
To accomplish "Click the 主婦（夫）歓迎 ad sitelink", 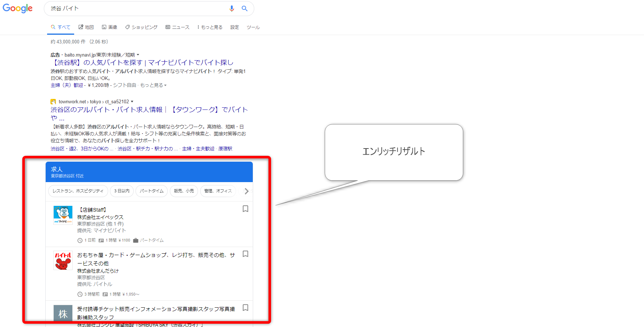I will (x=67, y=85).
